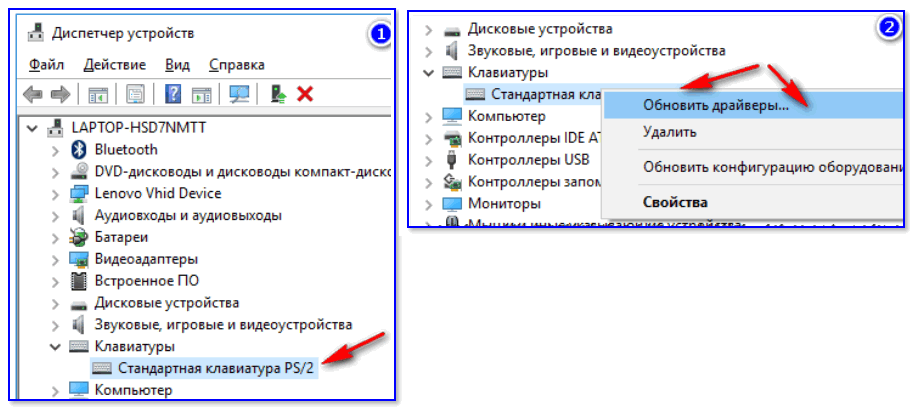Select Свойства in the context menu

click(x=676, y=201)
